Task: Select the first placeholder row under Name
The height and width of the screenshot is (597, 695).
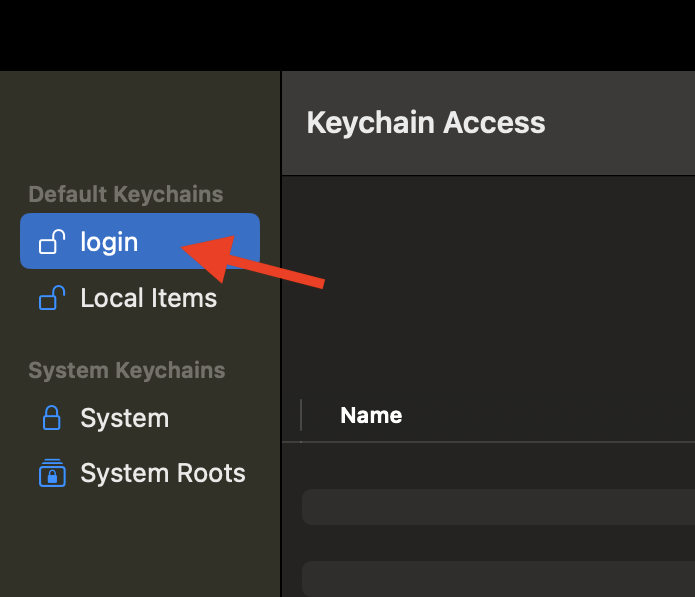Action: click(498, 506)
